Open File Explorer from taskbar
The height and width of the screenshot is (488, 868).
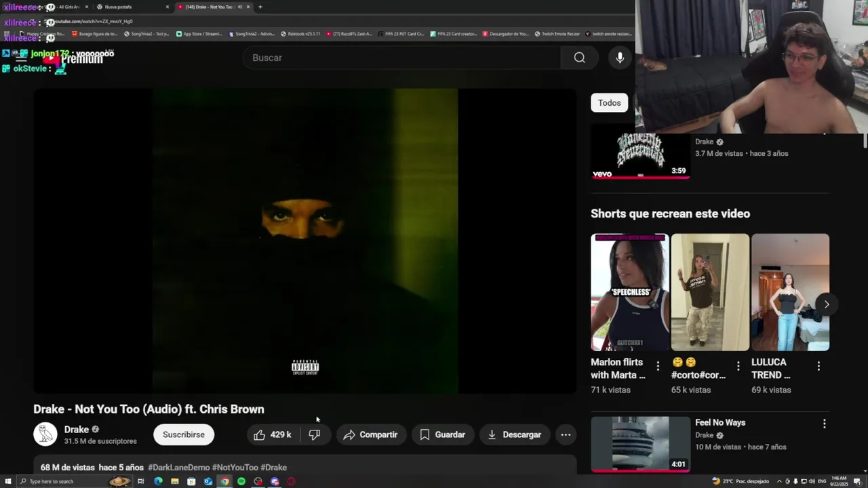click(x=175, y=481)
